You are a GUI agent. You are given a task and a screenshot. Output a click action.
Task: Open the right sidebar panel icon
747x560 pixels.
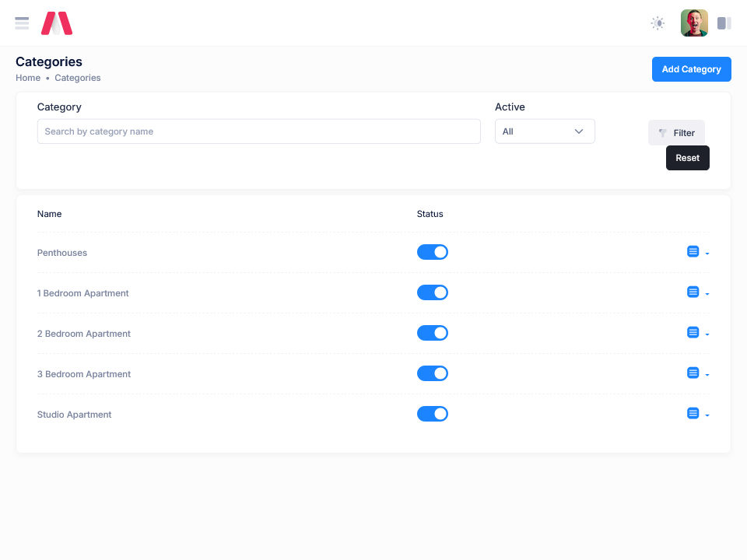[724, 23]
